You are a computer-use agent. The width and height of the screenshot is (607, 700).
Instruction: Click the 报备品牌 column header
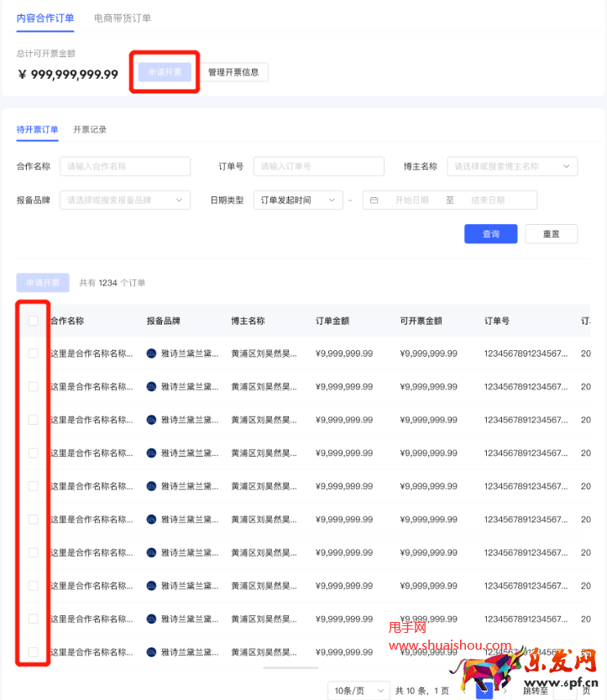(x=164, y=321)
